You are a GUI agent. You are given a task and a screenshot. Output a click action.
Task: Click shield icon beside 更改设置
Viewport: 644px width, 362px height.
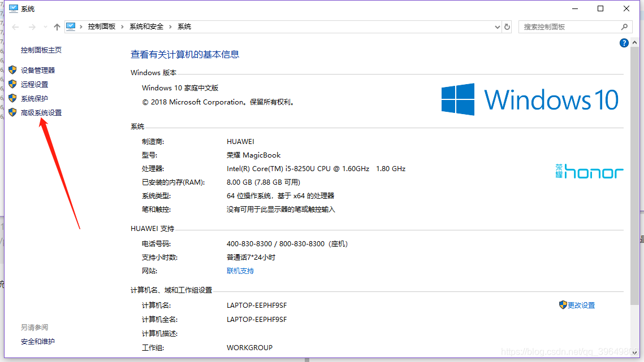tap(563, 305)
